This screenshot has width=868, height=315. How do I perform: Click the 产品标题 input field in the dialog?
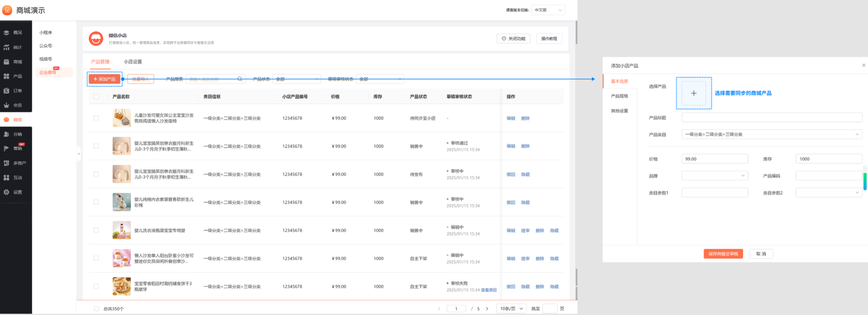[772, 118]
